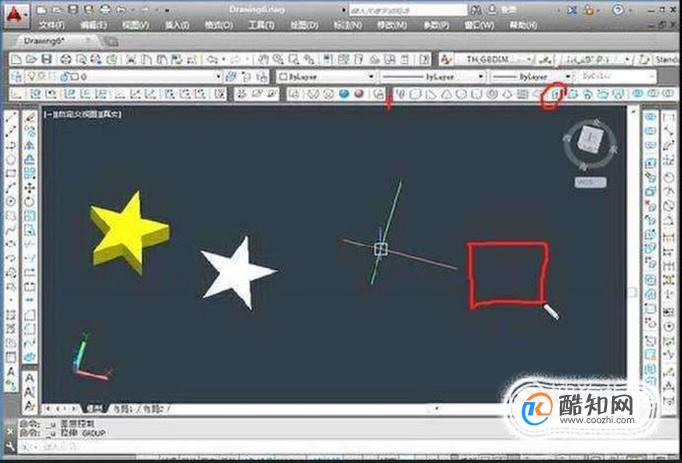This screenshot has height=463, width=682.
Task: Click the Extrude tool on Modeling toolbar
Action: (x=557, y=94)
